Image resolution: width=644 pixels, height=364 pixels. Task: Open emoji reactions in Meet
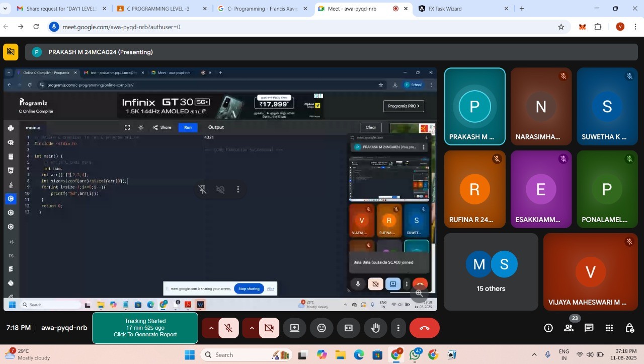click(321, 328)
